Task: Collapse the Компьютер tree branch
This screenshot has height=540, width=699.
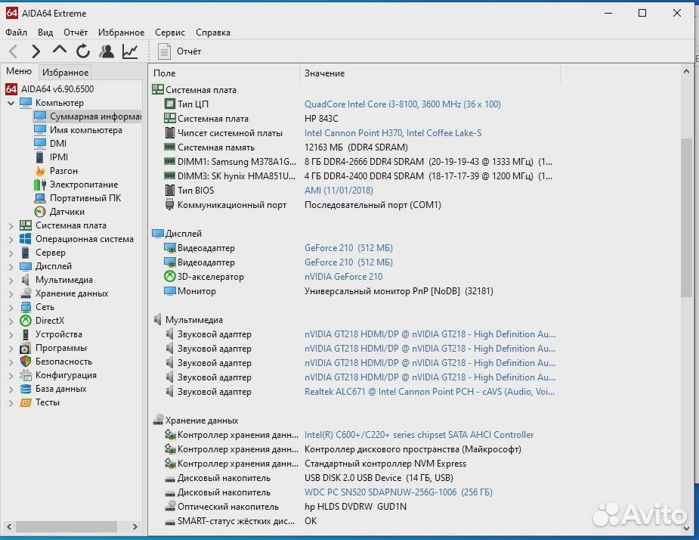Action: coord(11,103)
